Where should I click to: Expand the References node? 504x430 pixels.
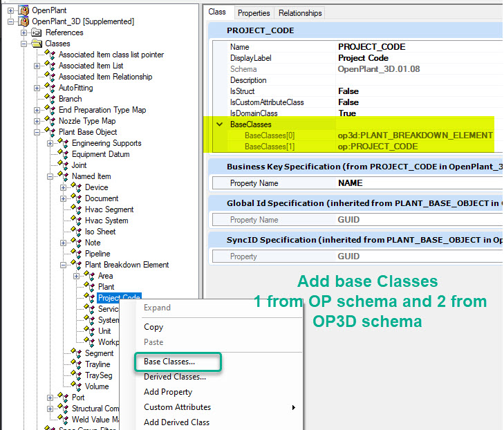(x=24, y=32)
